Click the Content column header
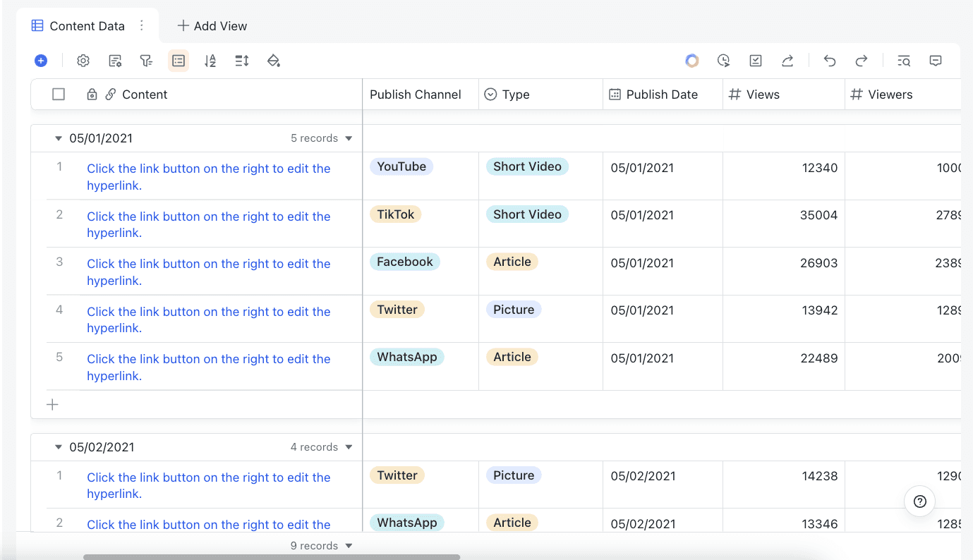Image resolution: width=973 pixels, height=560 pixels. [x=196, y=95]
